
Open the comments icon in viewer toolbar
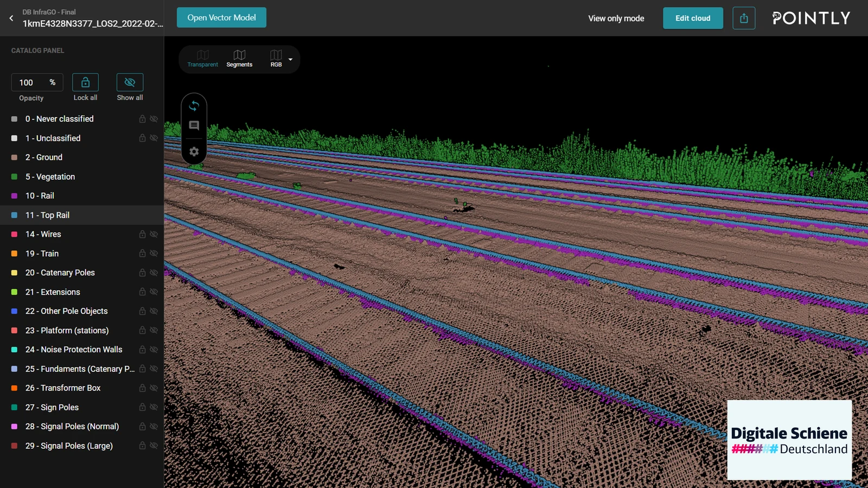pos(194,125)
